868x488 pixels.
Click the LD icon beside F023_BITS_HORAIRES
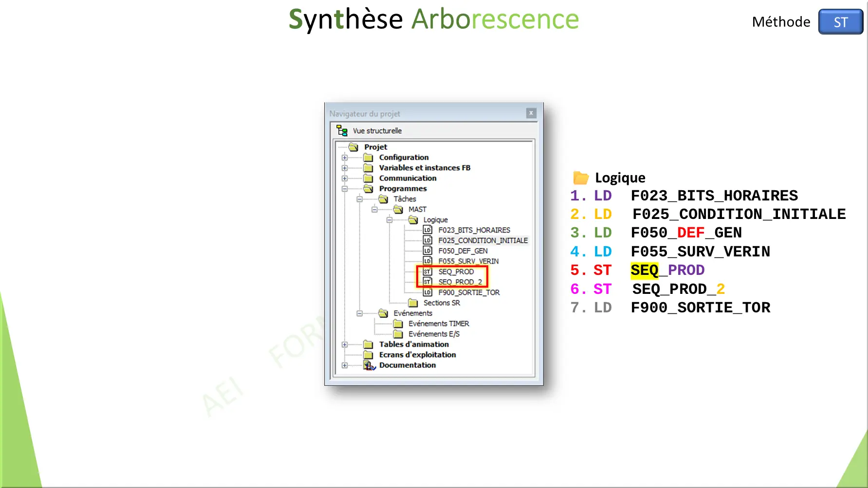pos(427,230)
